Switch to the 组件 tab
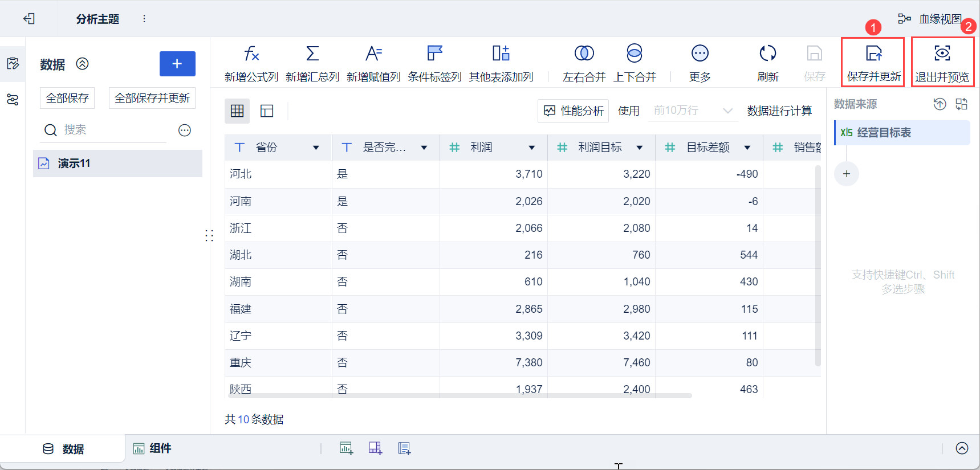The width and height of the screenshot is (980, 470). pos(152,448)
